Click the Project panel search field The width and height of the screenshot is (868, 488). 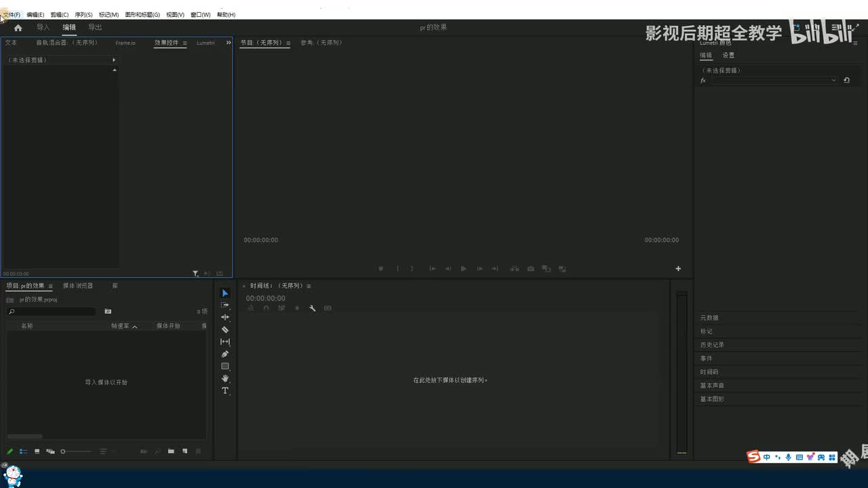[52, 312]
